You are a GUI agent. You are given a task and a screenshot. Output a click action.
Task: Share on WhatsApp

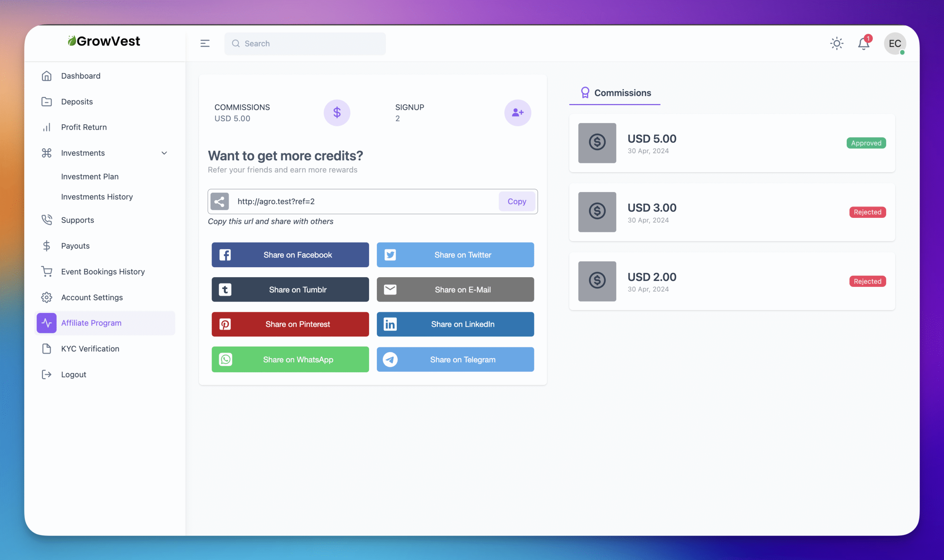(x=290, y=359)
